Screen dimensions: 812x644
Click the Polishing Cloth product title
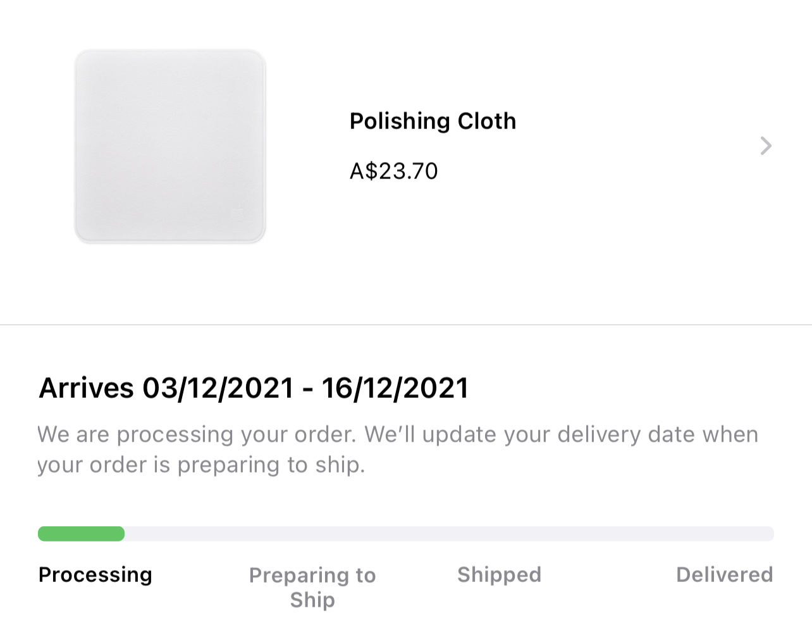point(433,121)
